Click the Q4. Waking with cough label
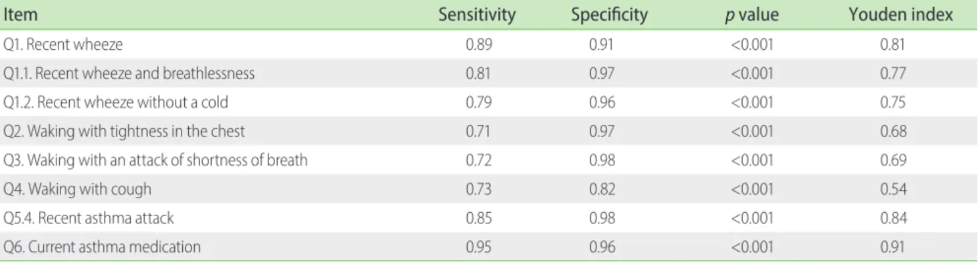The width and height of the screenshot is (980, 262). 78,189
